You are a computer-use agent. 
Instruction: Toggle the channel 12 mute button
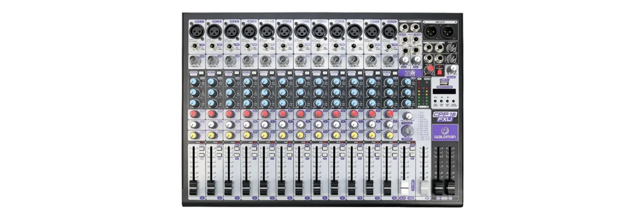(x=394, y=149)
